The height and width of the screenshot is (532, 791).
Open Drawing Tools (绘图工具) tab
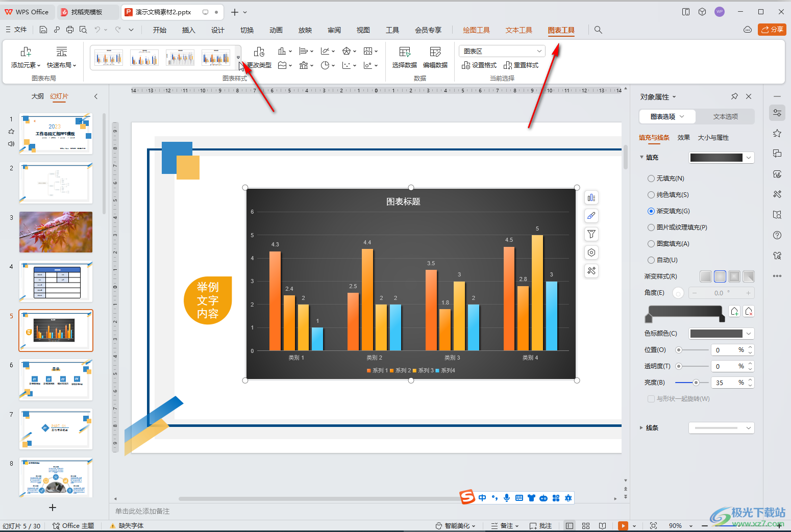tap(477, 30)
